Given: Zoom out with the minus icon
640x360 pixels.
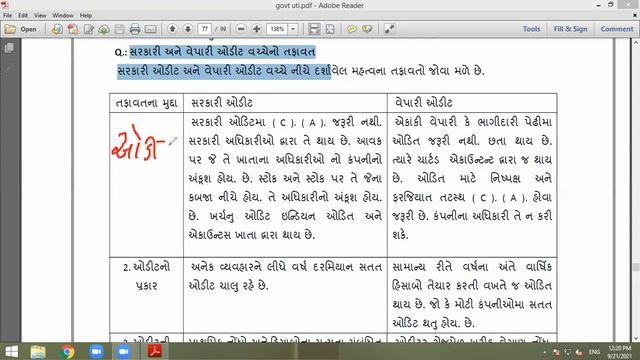Looking at the screenshot, I should coord(241,29).
